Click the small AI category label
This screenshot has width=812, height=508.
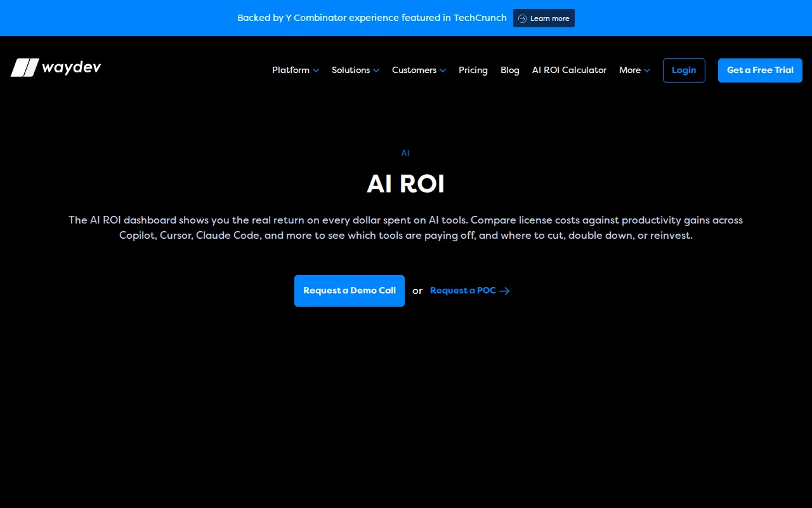coord(405,153)
